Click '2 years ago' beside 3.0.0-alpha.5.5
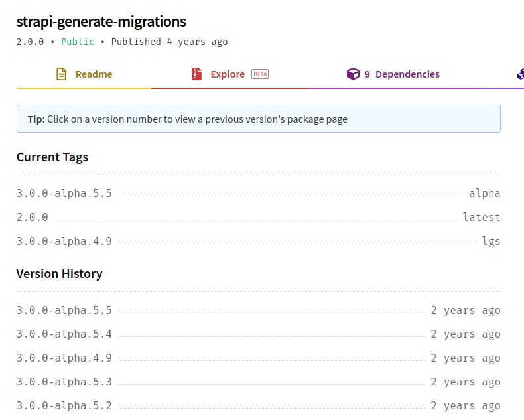The width and height of the screenshot is (524, 420). (x=466, y=311)
